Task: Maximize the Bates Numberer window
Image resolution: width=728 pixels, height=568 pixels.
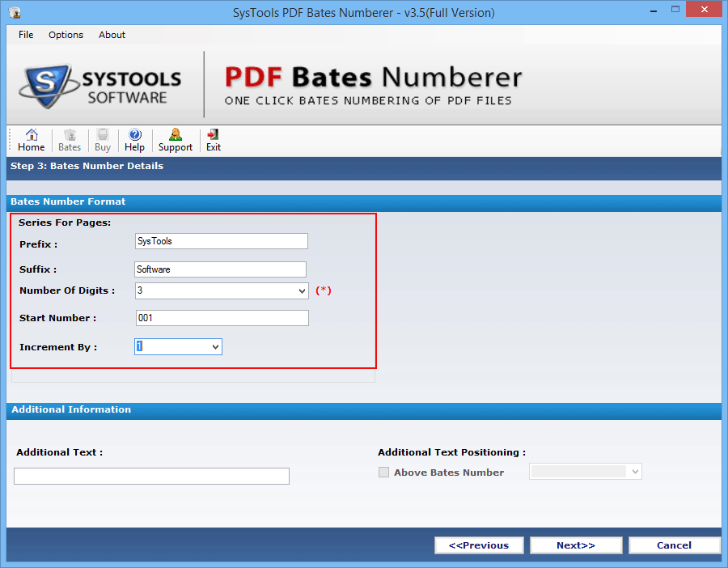Action: coord(675,9)
